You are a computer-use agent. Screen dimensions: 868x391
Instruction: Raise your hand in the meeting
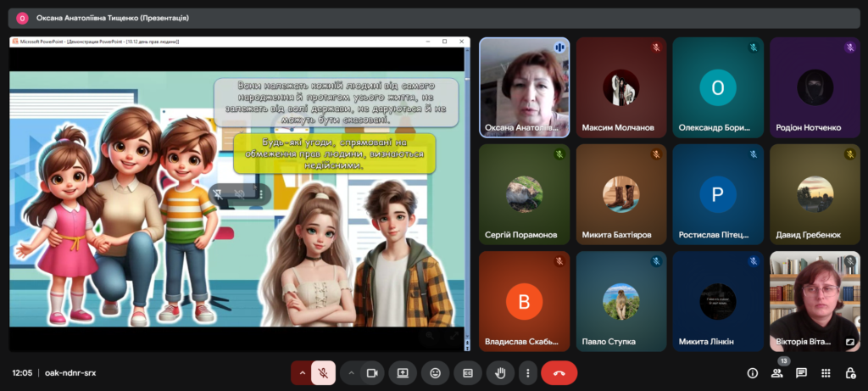500,373
